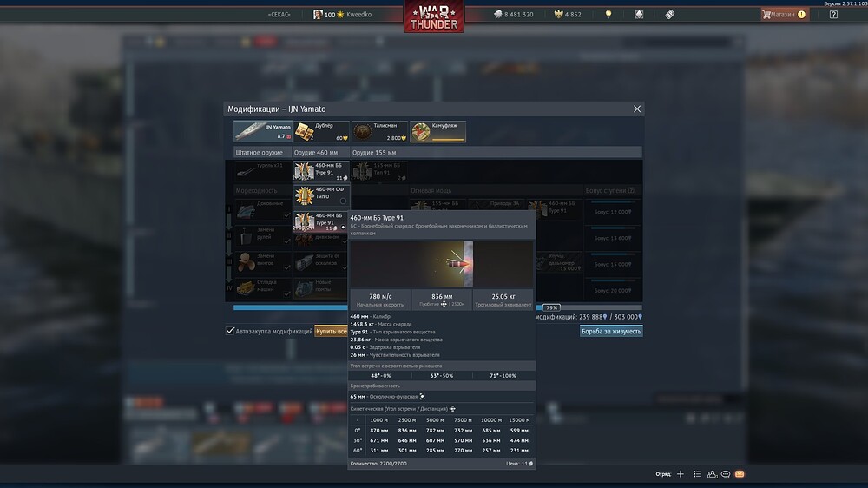Open the Камуфляж customization
Viewport: 868px width, 488px height.
[437, 131]
